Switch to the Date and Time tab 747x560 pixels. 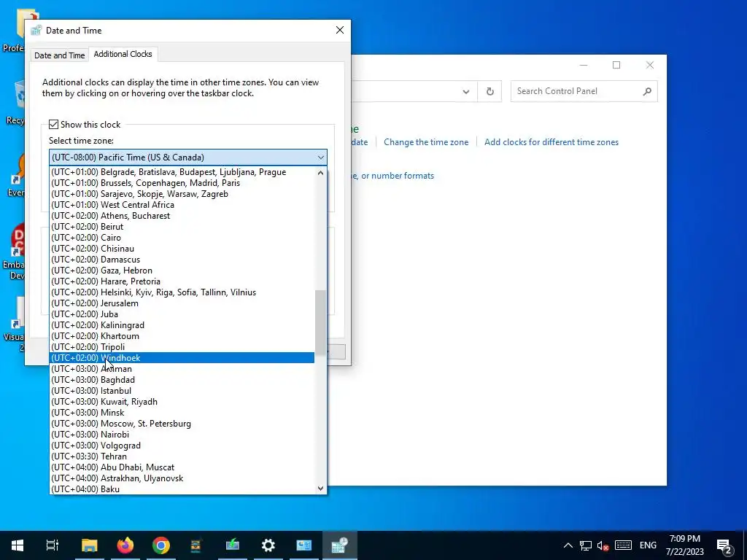point(60,55)
